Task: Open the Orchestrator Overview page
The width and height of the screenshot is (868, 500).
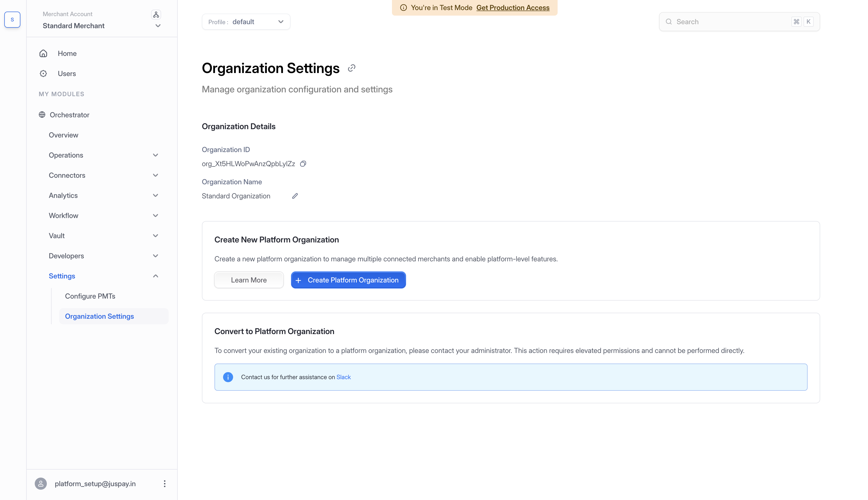Action: 63,135
